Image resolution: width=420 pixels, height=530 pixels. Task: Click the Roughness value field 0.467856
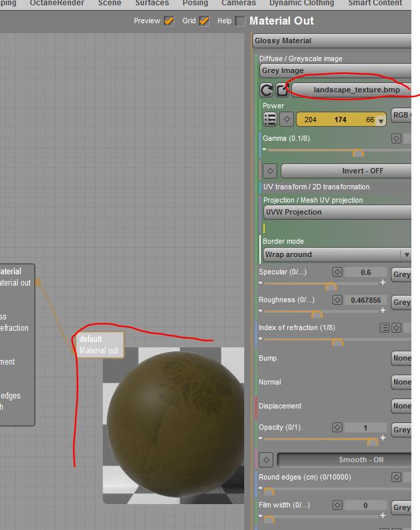point(366,300)
